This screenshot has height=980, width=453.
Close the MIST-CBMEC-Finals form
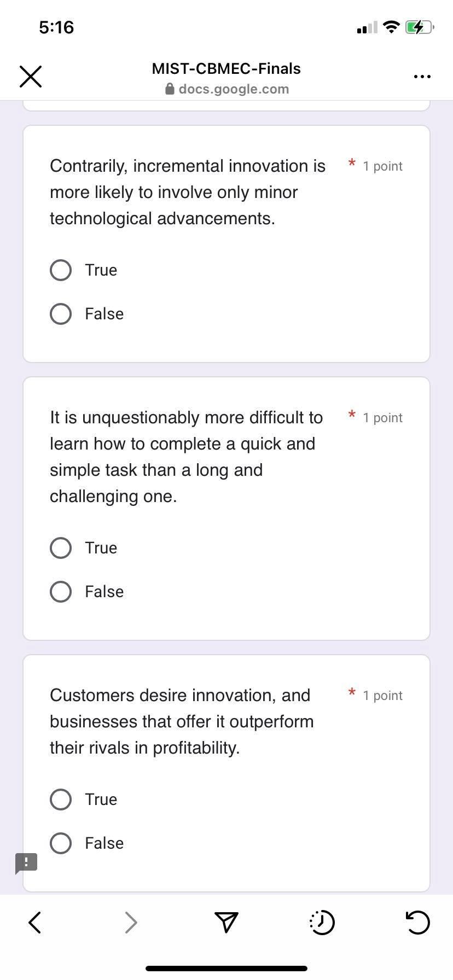pyautogui.click(x=30, y=76)
